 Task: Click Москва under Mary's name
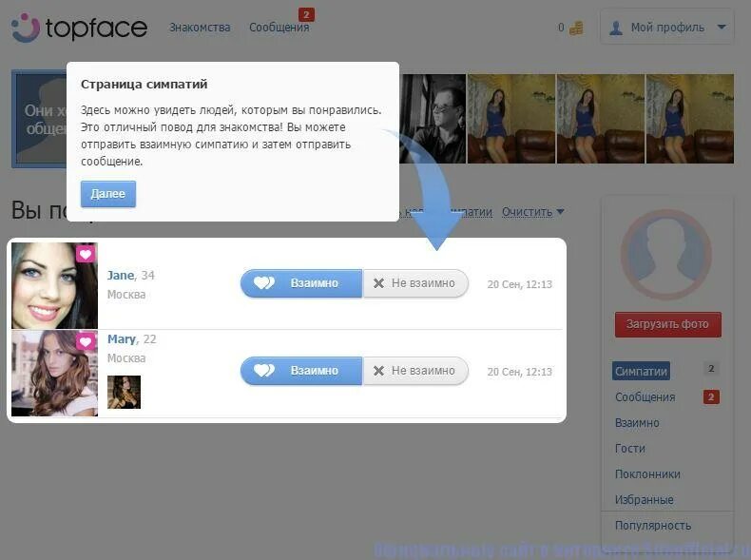(126, 358)
